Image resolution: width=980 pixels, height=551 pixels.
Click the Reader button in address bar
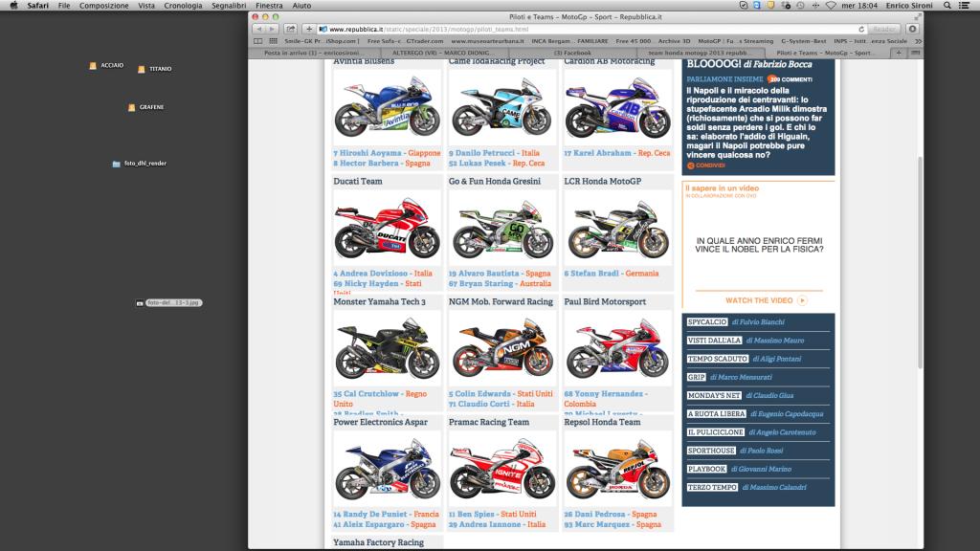pyautogui.click(x=883, y=30)
